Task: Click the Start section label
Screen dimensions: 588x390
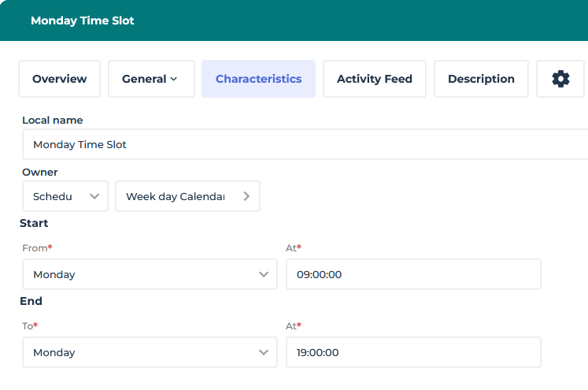Action: [x=34, y=223]
